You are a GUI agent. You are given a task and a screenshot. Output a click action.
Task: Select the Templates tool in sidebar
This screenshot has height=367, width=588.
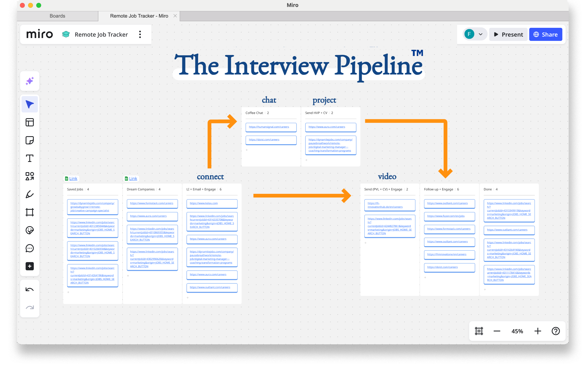(x=30, y=122)
